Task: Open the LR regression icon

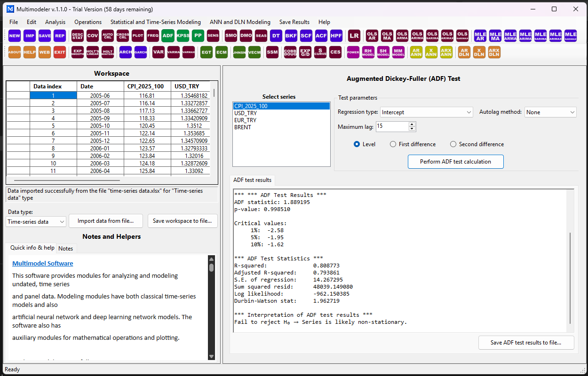Action: click(x=354, y=36)
